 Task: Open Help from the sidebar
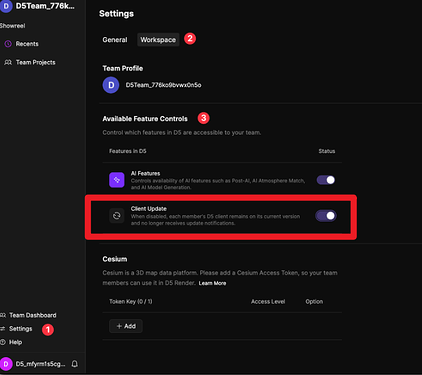[15, 342]
